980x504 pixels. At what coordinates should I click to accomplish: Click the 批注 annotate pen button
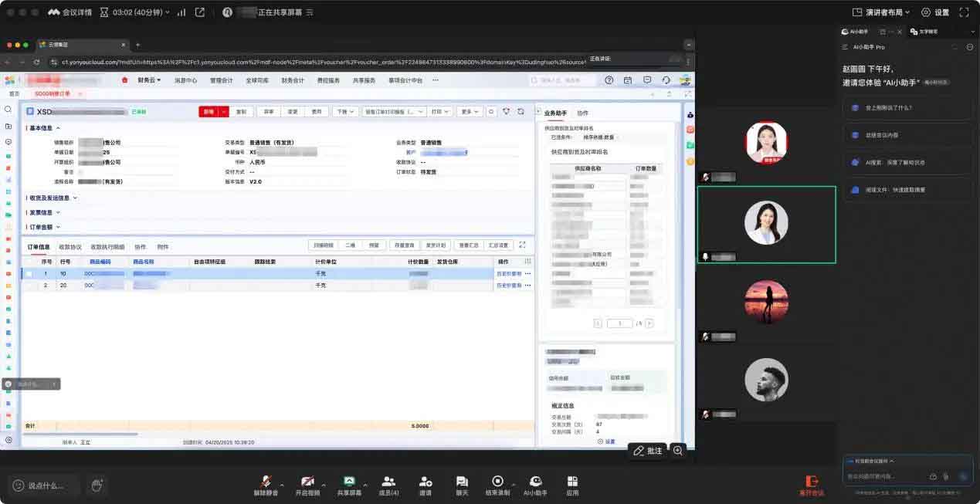pyautogui.click(x=647, y=451)
